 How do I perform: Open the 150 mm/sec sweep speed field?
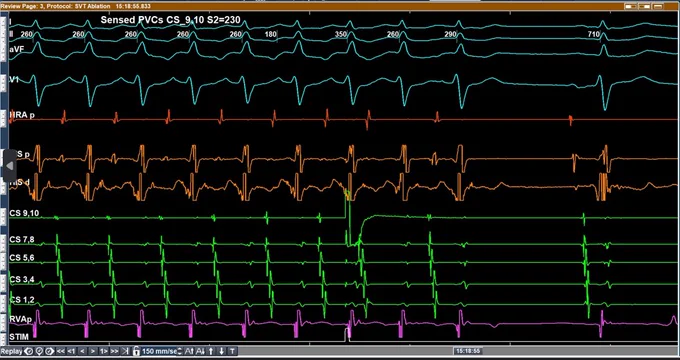click(159, 351)
